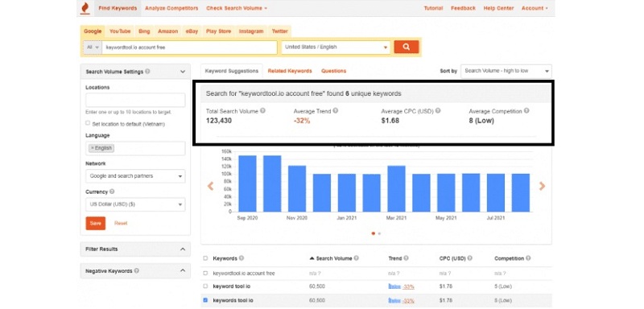The width and height of the screenshot is (644, 309).
Task: Click the Keyword Tool flame logo
Action: [85, 8]
